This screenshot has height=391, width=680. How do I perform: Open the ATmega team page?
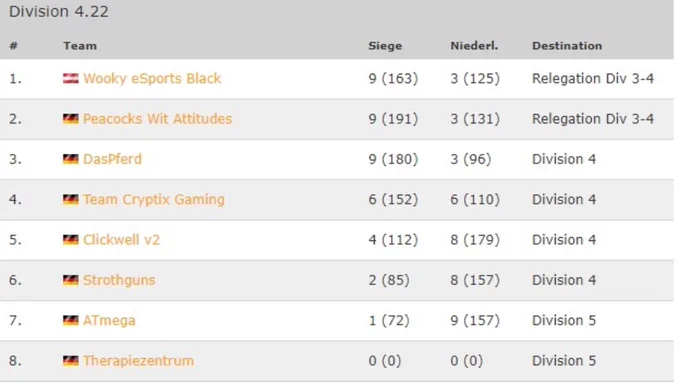point(109,320)
